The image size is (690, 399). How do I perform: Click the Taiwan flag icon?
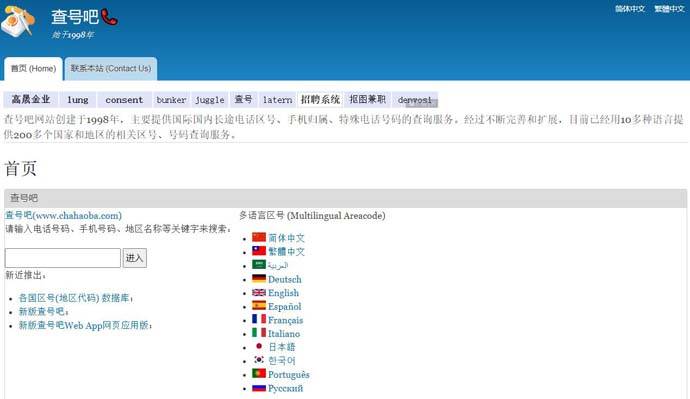[x=259, y=251]
